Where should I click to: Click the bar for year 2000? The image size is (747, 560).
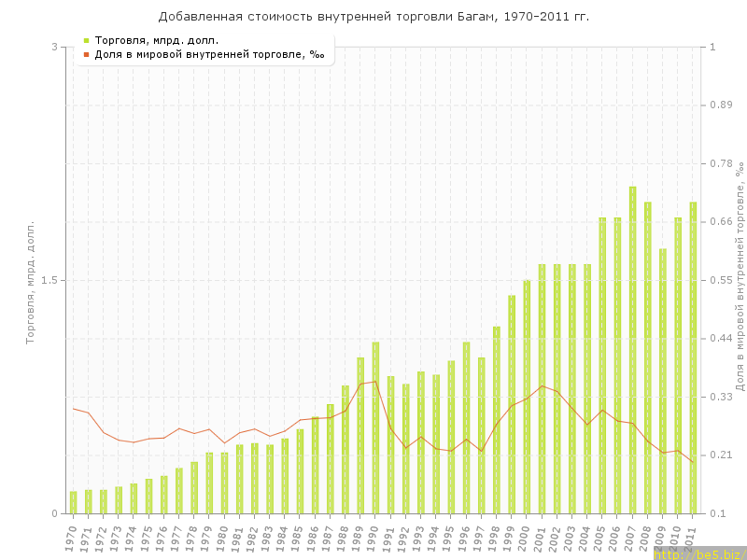coord(527,397)
